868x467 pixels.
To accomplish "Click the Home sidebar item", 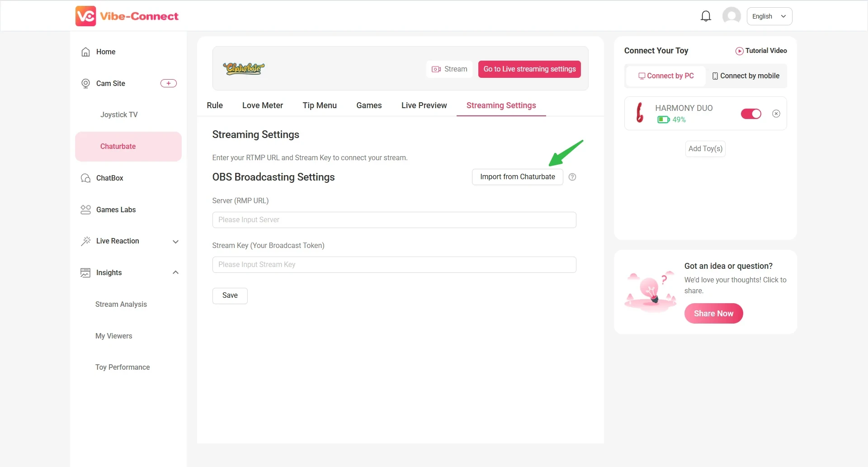I will [106, 52].
